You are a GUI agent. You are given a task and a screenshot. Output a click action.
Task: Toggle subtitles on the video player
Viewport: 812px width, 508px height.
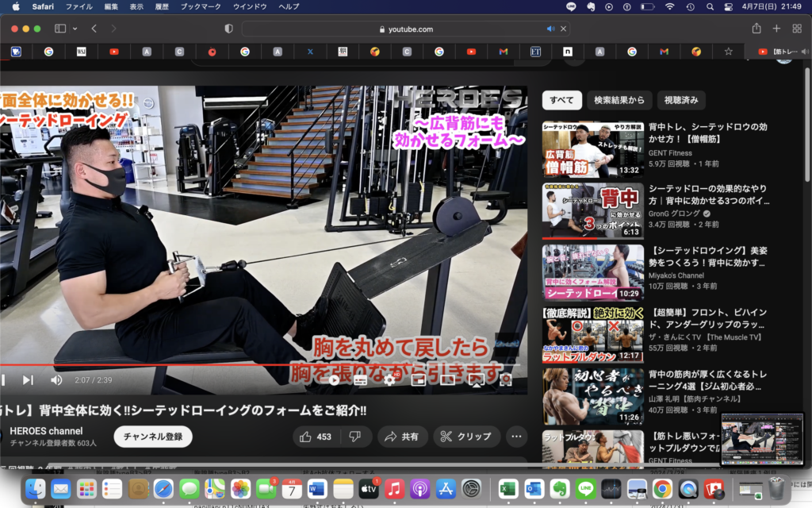point(361,380)
